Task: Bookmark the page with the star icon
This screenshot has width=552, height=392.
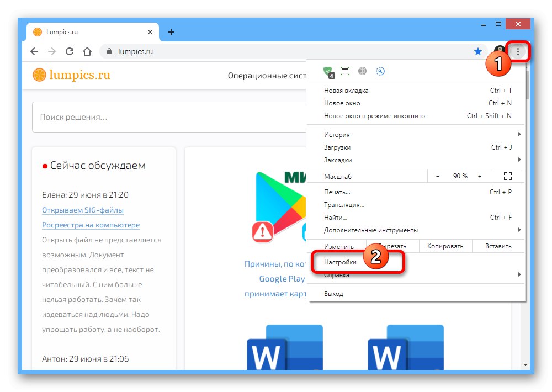Action: point(478,51)
